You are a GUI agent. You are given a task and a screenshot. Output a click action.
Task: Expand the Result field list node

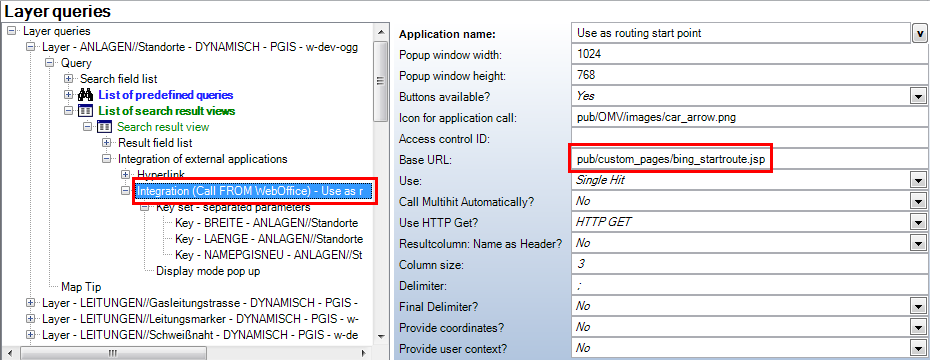tap(106, 142)
